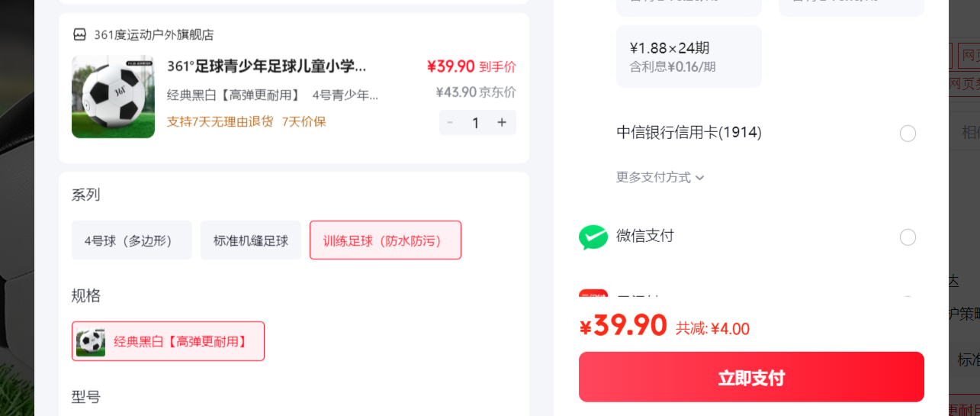980x416 pixels.
Task: Select 经典黑白【高弹更耐用】 specification
Action: tap(168, 341)
